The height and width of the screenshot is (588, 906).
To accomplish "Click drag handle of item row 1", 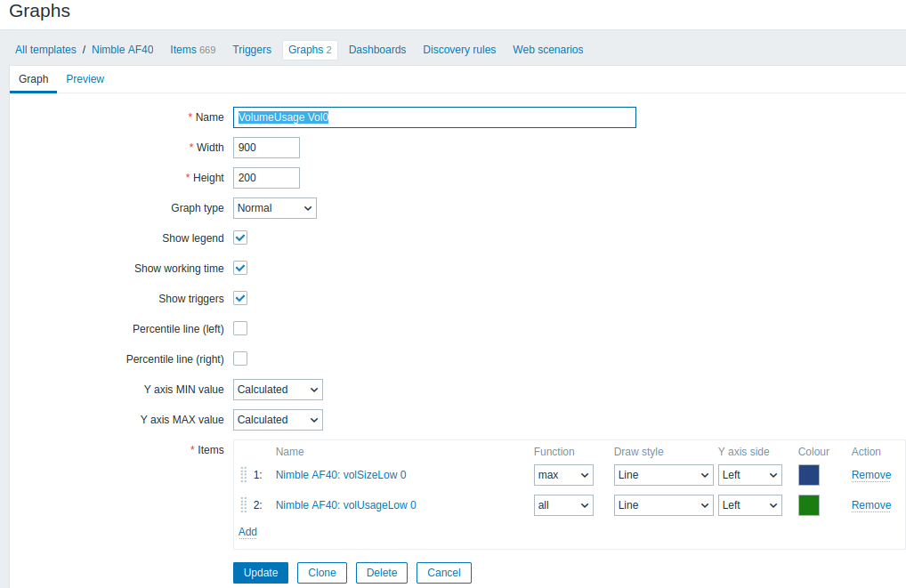I will click(244, 475).
